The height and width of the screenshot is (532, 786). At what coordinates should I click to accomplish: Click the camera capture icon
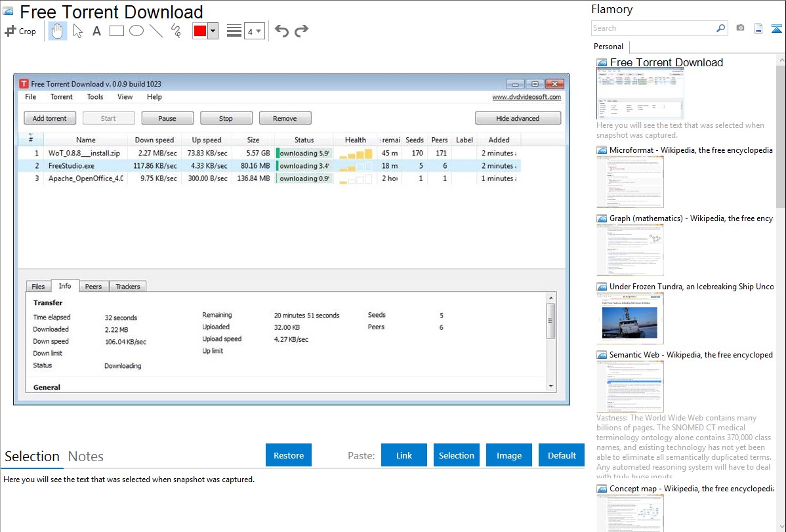coord(740,28)
